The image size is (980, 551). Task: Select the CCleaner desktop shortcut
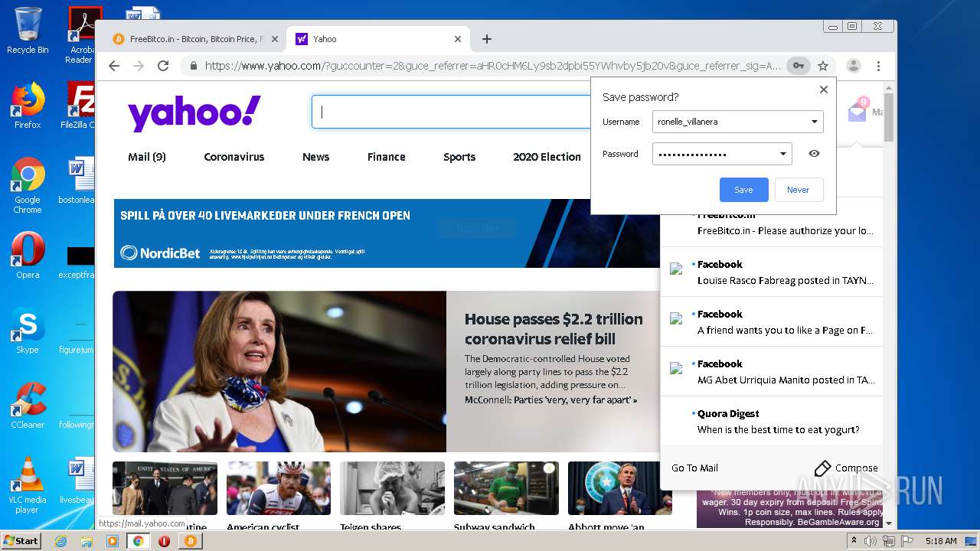click(x=28, y=406)
